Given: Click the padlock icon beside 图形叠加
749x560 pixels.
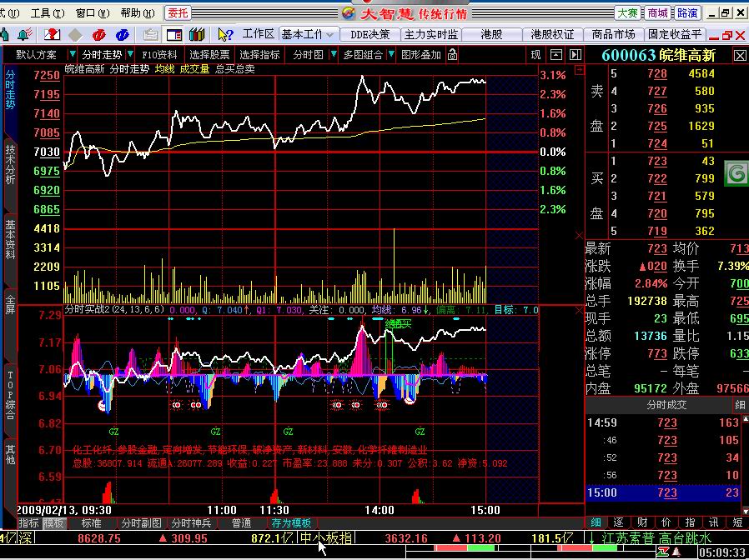Looking at the screenshot, I should 452,55.
